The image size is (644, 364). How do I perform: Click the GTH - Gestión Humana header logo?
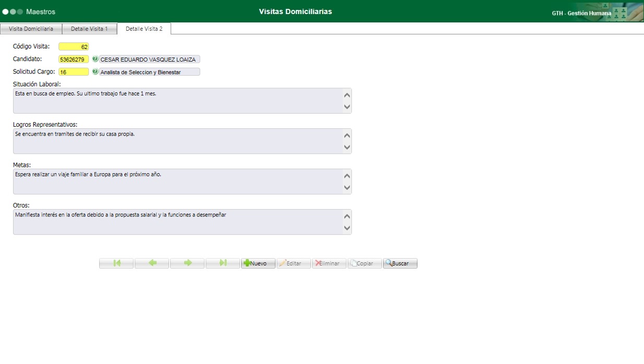598,13
